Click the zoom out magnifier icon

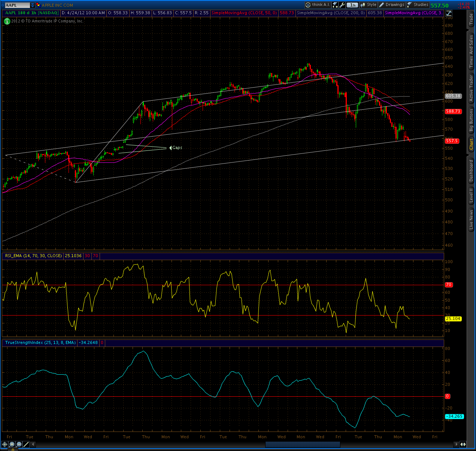[x=19, y=444]
